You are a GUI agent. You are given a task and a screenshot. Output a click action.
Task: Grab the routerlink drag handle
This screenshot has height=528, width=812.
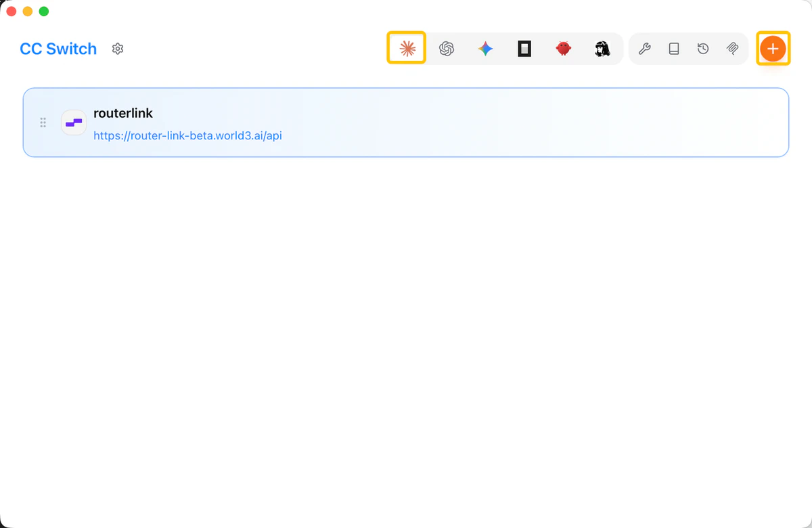tap(43, 123)
